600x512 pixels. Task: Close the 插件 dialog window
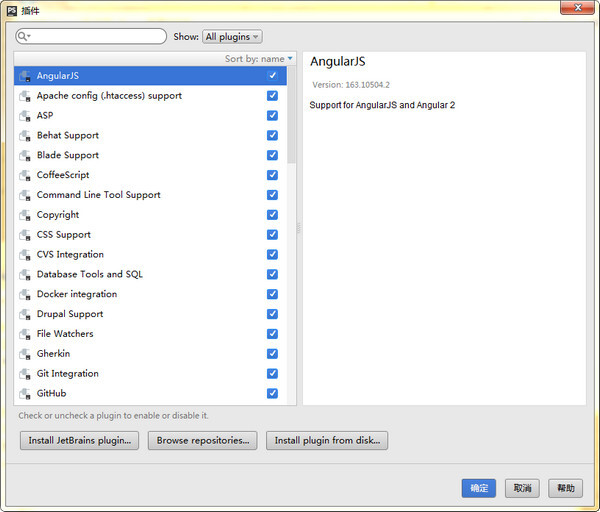pos(578,7)
